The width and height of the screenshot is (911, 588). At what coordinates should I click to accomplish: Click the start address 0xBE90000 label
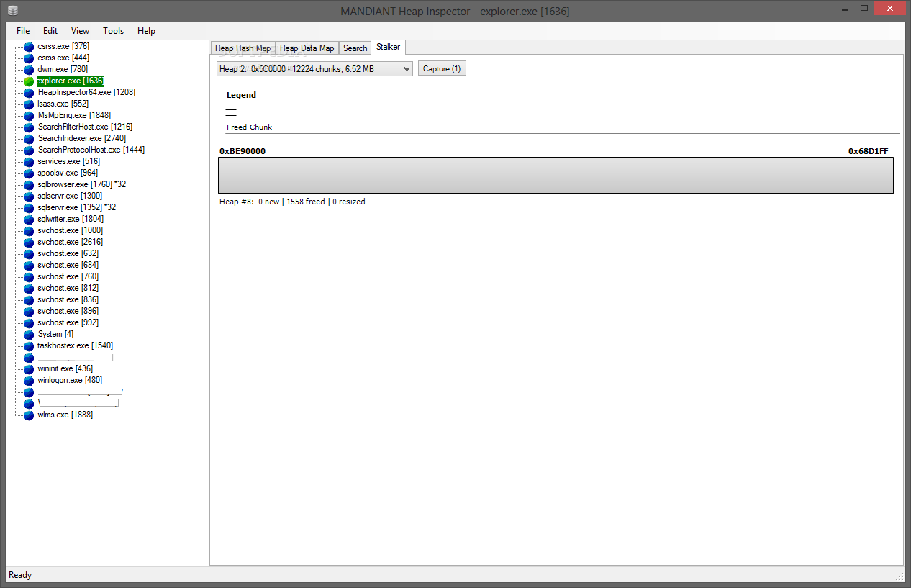coord(243,151)
